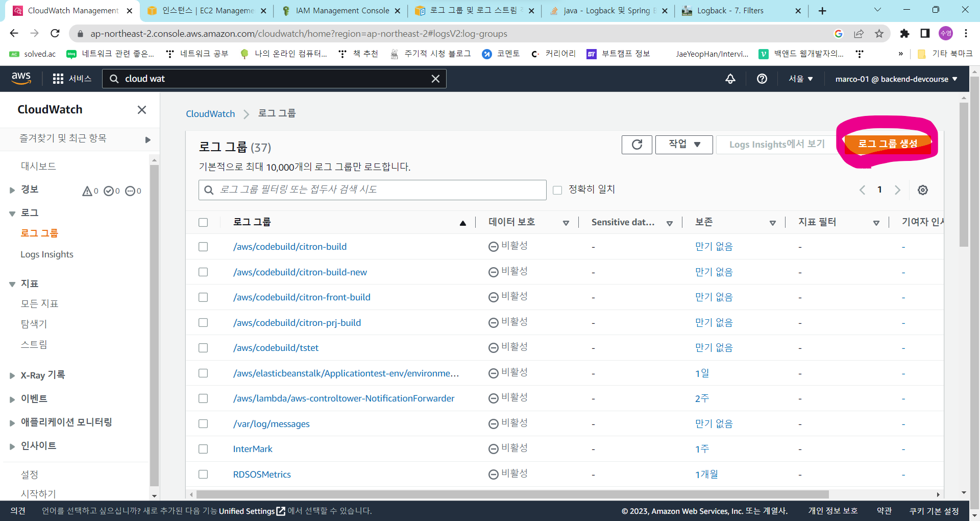Switch to the IAM Management Console tab
This screenshot has width=980, height=521.
point(341,11)
